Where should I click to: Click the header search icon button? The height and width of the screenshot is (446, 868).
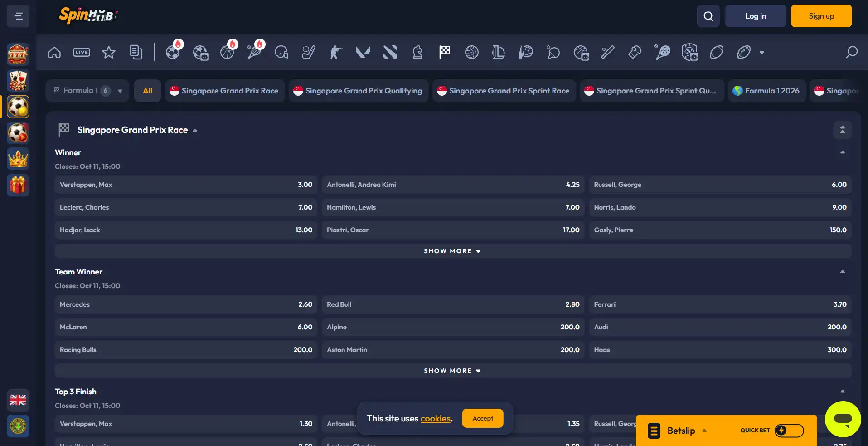708,16
